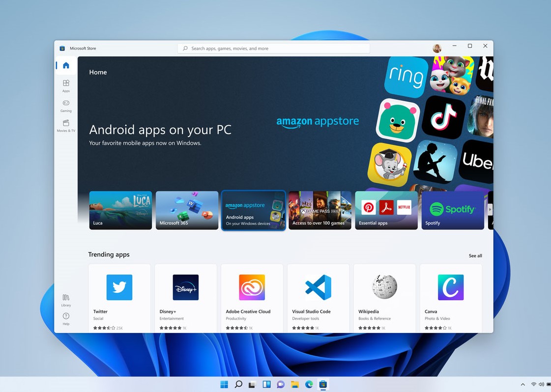Open the Talking Tom friends tile
This screenshot has width=551, height=392.
coord(452,75)
